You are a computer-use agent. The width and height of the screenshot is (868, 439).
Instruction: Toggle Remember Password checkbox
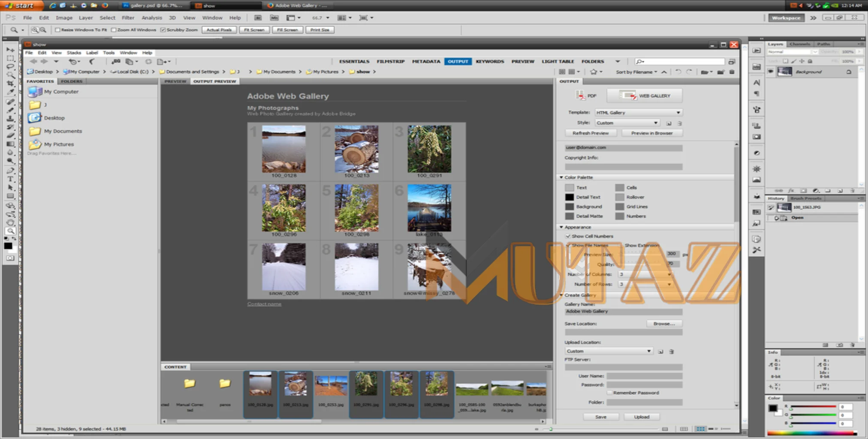pyautogui.click(x=609, y=393)
